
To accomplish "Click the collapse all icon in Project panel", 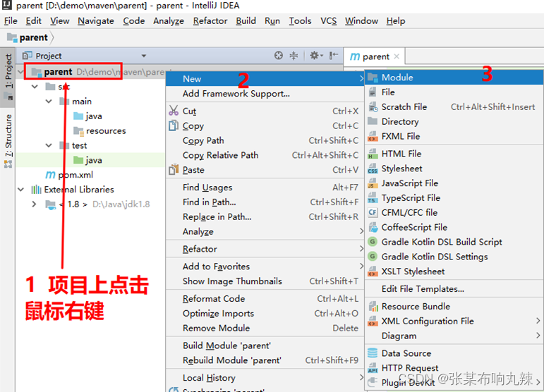I will coord(294,56).
